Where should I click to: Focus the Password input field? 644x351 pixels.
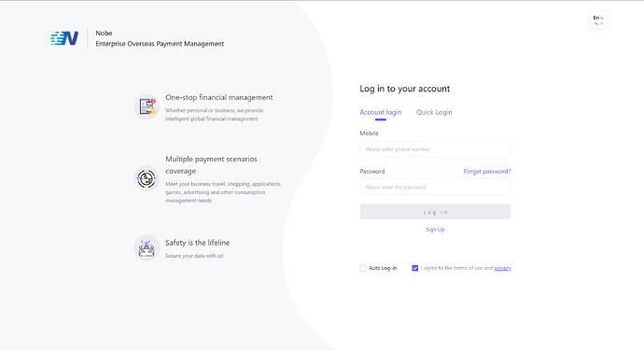click(x=435, y=187)
